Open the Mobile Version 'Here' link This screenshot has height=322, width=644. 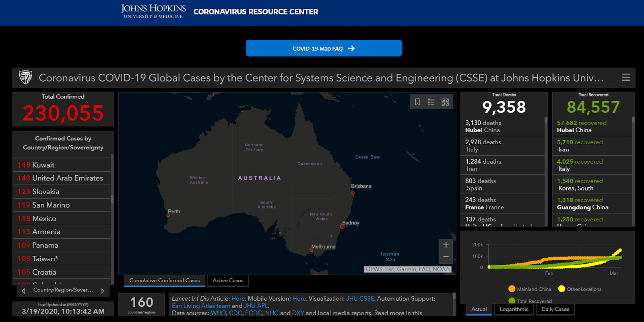click(x=299, y=299)
